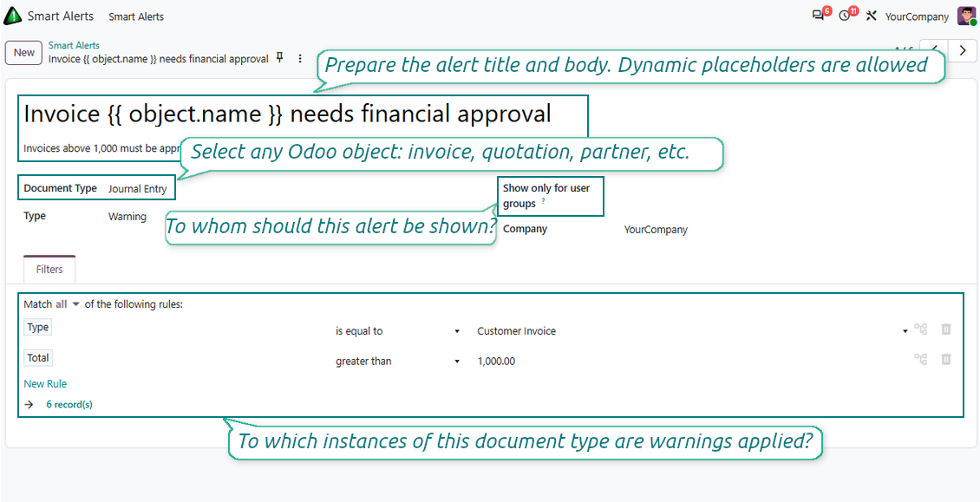Click the help question mark for user groups

pyautogui.click(x=543, y=201)
